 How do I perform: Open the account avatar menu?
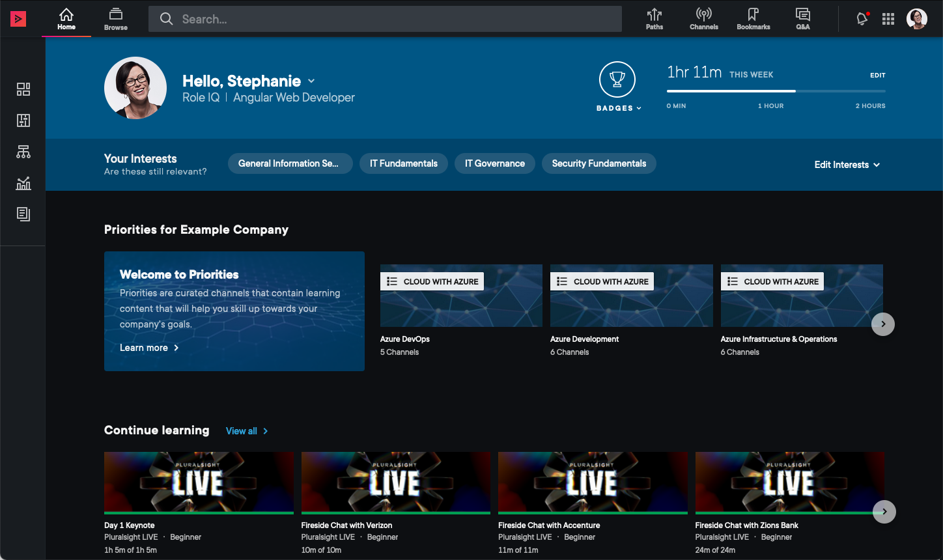[x=917, y=19]
